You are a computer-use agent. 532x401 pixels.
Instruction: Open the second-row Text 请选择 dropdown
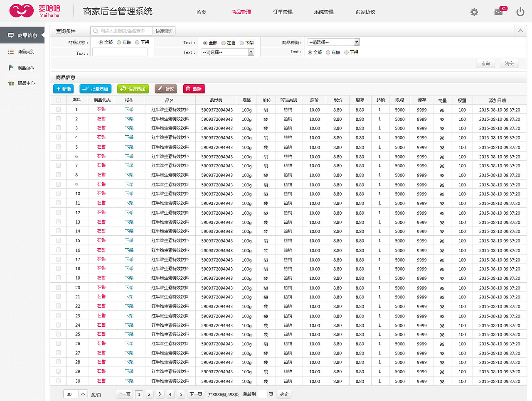pyautogui.click(x=227, y=52)
